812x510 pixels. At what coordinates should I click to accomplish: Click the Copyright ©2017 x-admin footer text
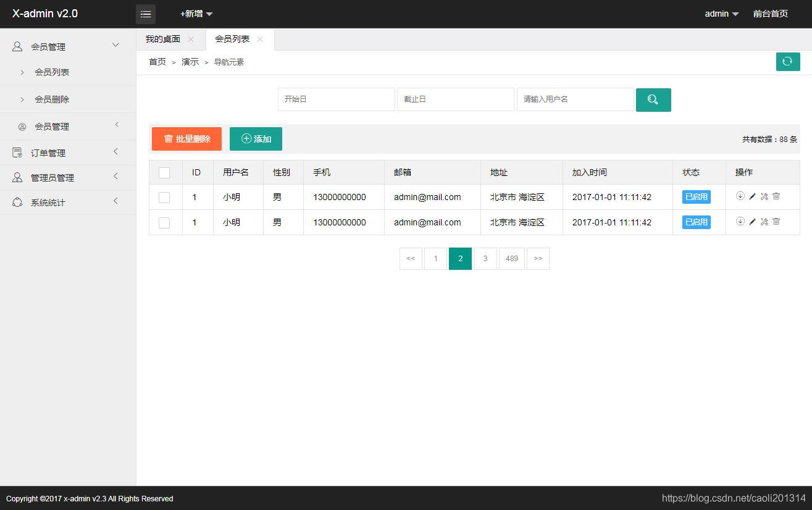click(x=90, y=499)
